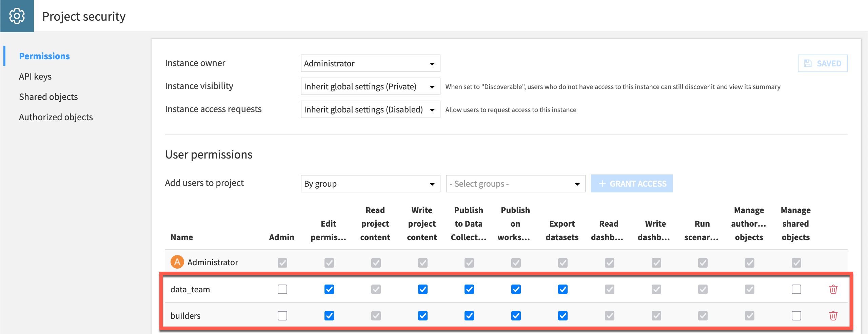Uncheck Publish on workspaces for data_team
The height and width of the screenshot is (334, 868).
[x=516, y=289]
